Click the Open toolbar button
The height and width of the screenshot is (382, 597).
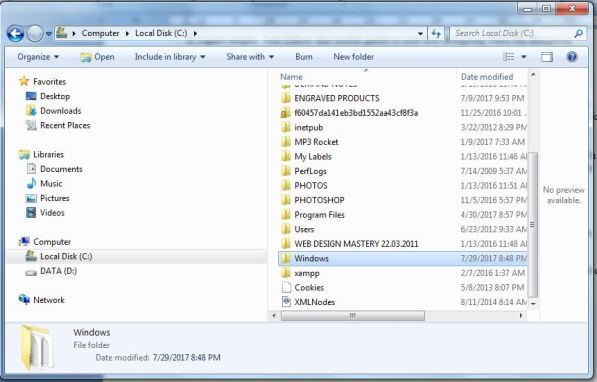pos(97,57)
